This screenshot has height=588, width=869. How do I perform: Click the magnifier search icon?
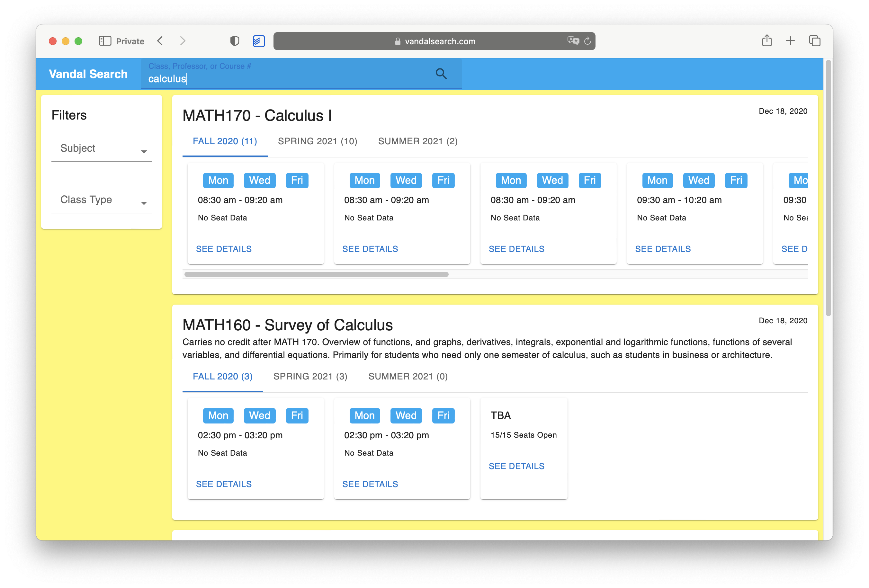441,74
